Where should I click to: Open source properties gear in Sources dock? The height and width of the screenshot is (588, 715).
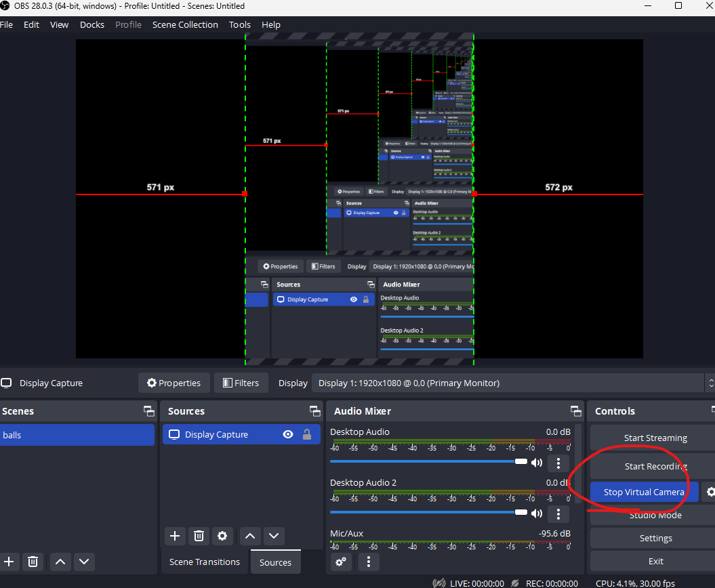pyautogui.click(x=222, y=536)
